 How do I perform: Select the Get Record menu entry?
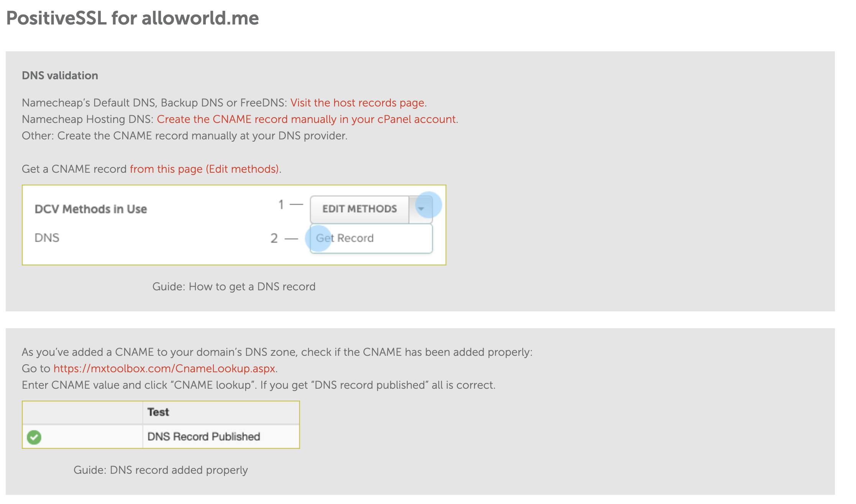[345, 238]
